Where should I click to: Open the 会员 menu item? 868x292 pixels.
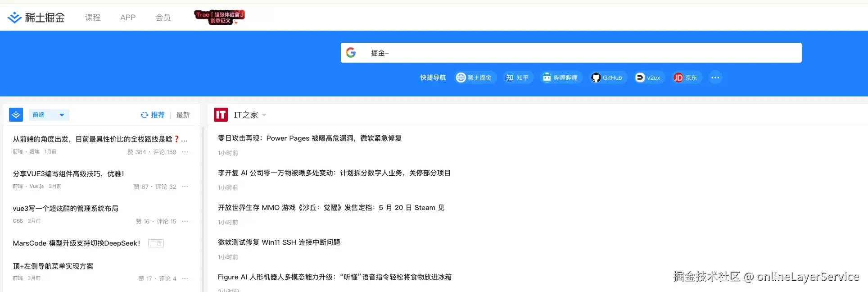pos(163,18)
